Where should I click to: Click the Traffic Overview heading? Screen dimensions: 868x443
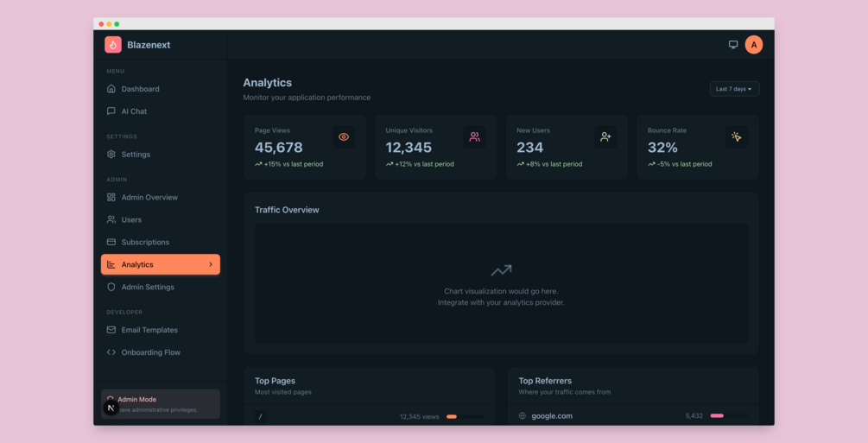coord(287,210)
